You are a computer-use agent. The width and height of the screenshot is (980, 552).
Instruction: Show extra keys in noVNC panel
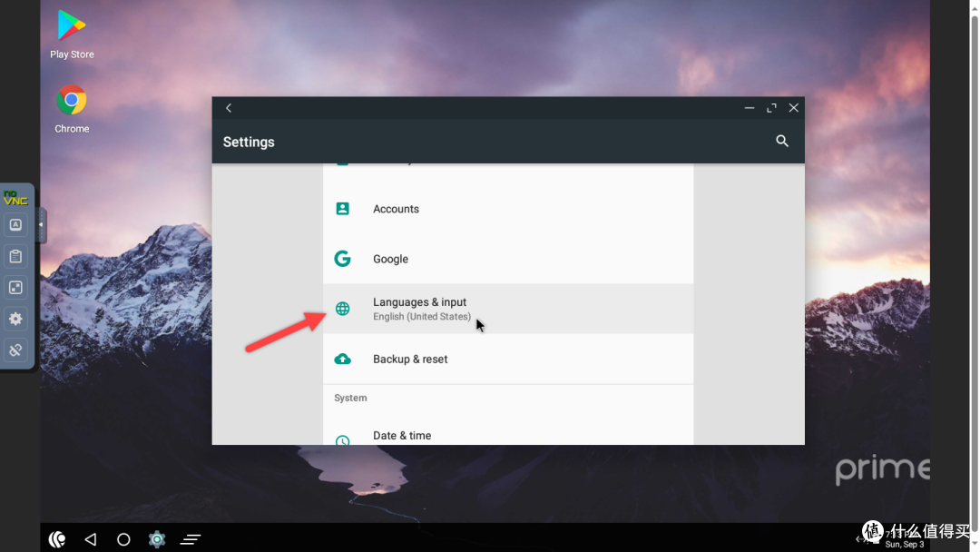pos(15,225)
